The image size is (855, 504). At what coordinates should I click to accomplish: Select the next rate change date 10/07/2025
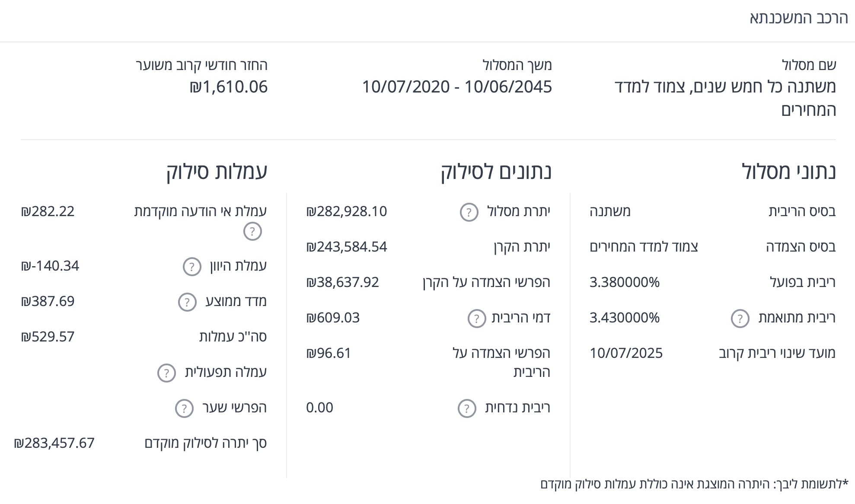click(626, 353)
